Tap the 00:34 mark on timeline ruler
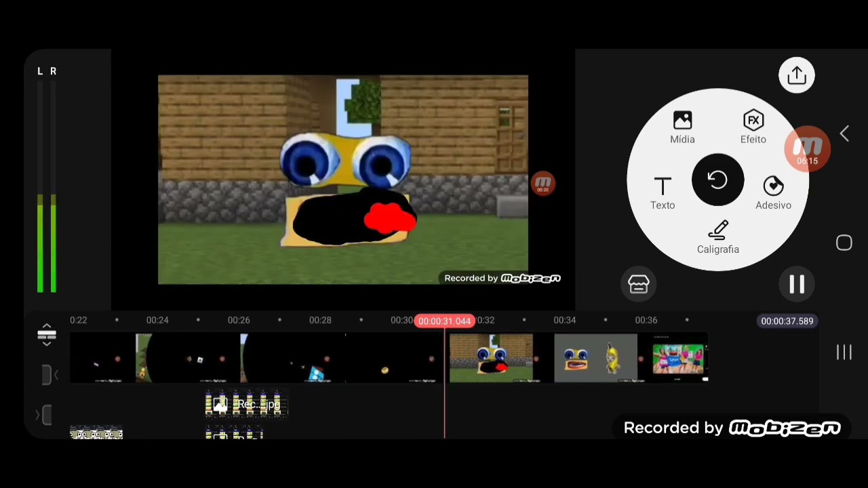Viewport: 868px width, 488px height. click(565, 320)
